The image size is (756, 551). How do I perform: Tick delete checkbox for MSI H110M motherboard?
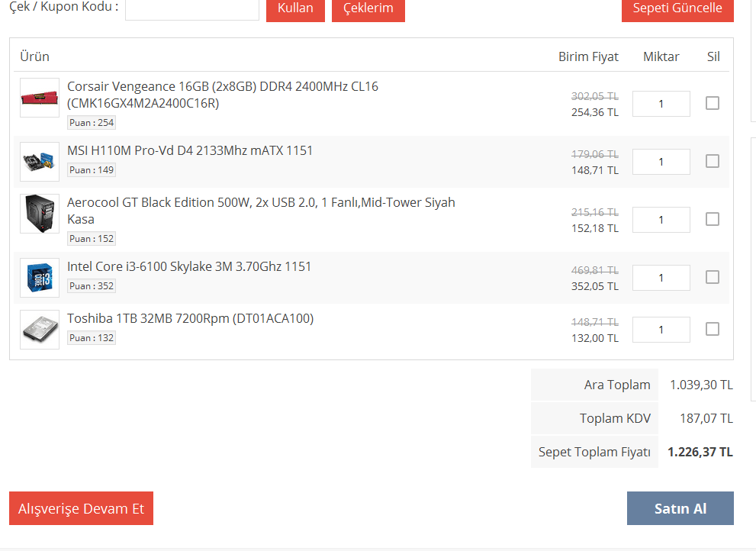click(x=712, y=161)
